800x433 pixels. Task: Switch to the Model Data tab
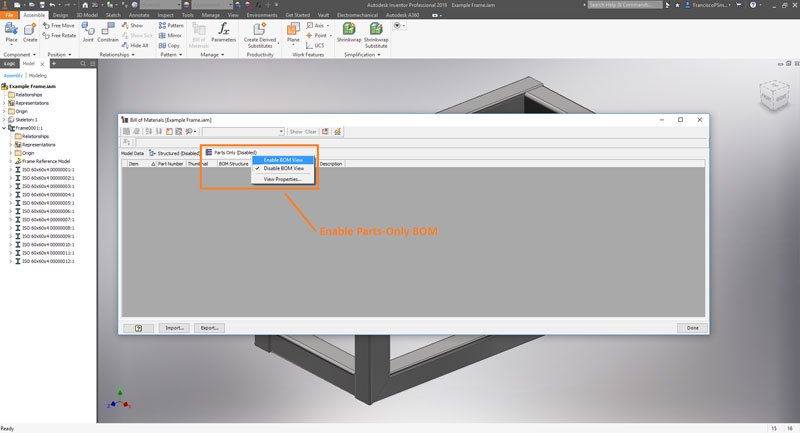click(132, 153)
